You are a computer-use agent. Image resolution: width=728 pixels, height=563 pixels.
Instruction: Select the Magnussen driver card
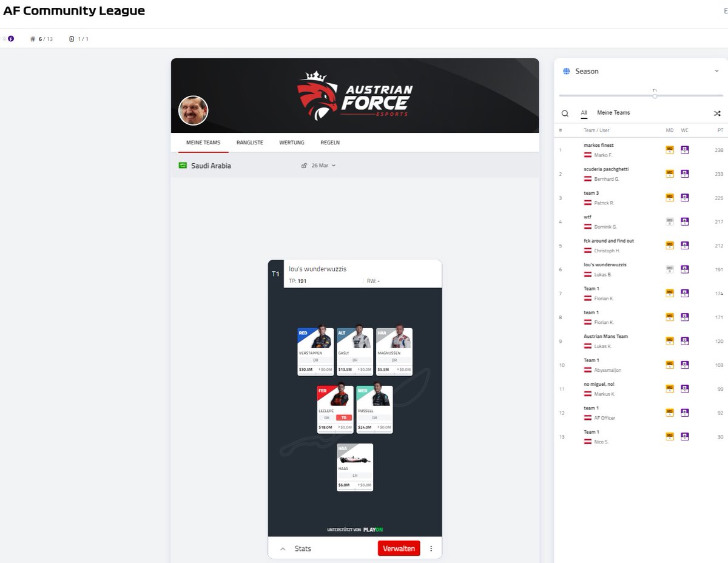394,352
